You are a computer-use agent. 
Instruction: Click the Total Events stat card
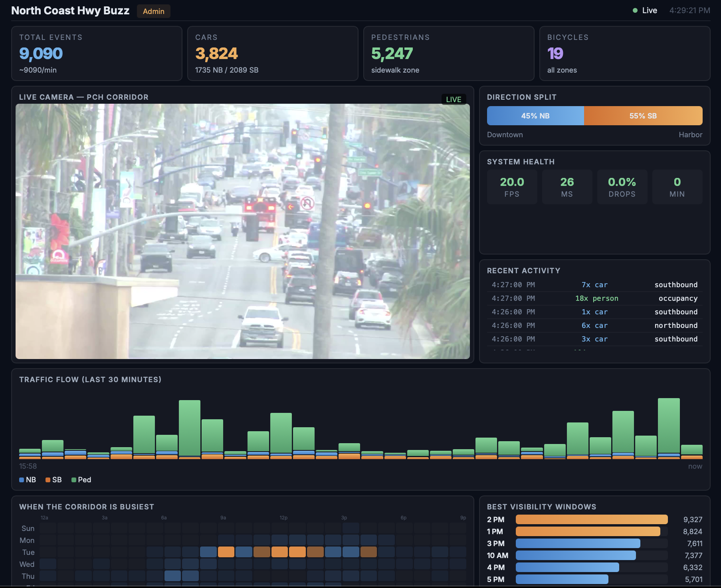tap(96, 53)
